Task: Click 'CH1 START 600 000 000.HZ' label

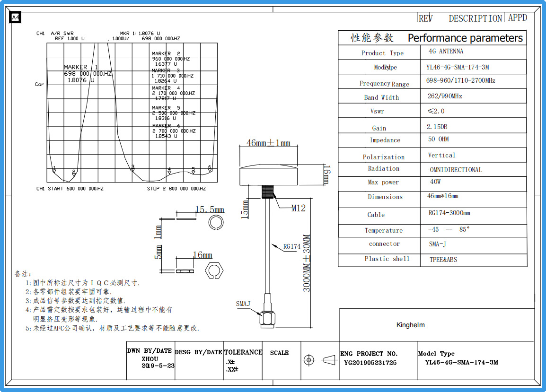Action: 70,188
